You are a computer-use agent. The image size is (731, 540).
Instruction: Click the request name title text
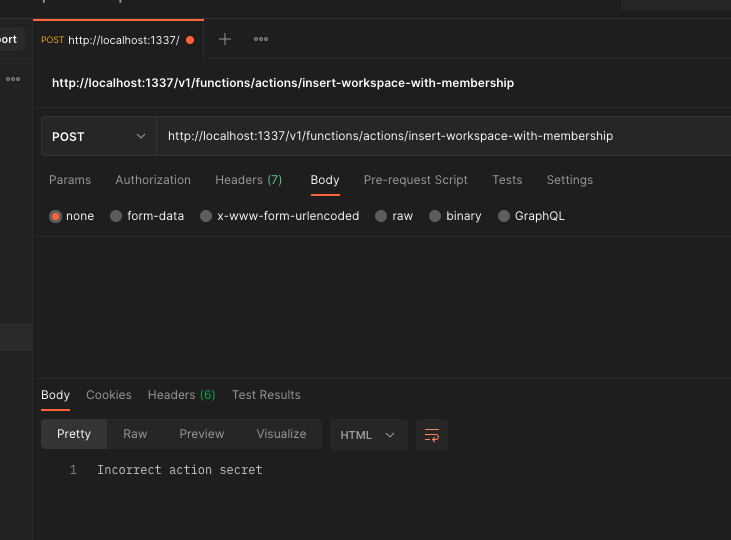[283, 83]
